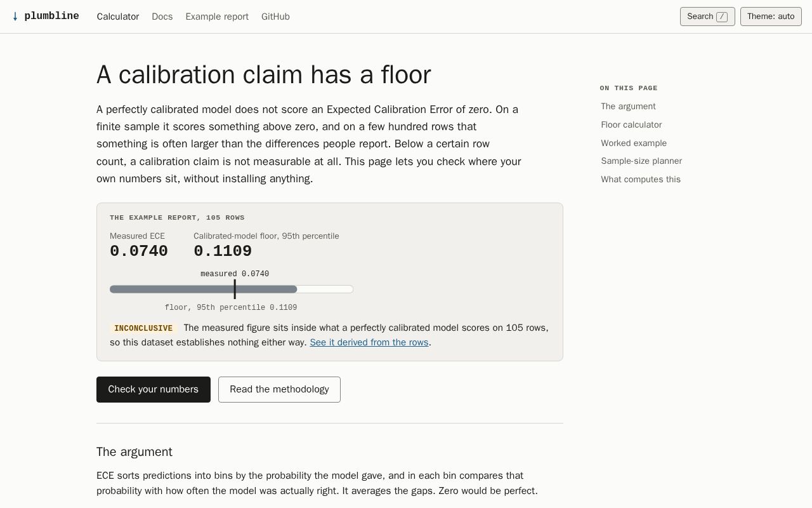Open the Search button
Viewport: 812px width, 508px height.
pos(707,17)
